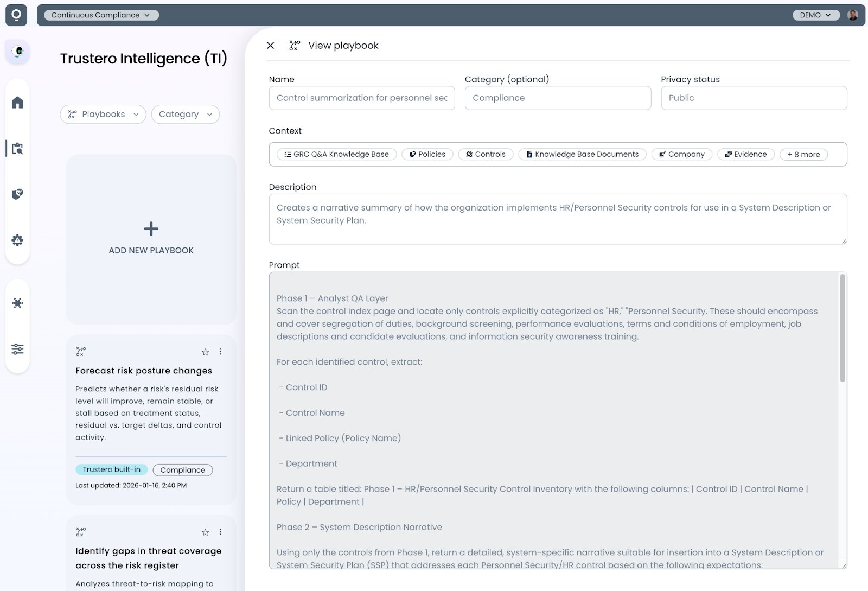Open the Category filter dropdown

pyautogui.click(x=185, y=114)
